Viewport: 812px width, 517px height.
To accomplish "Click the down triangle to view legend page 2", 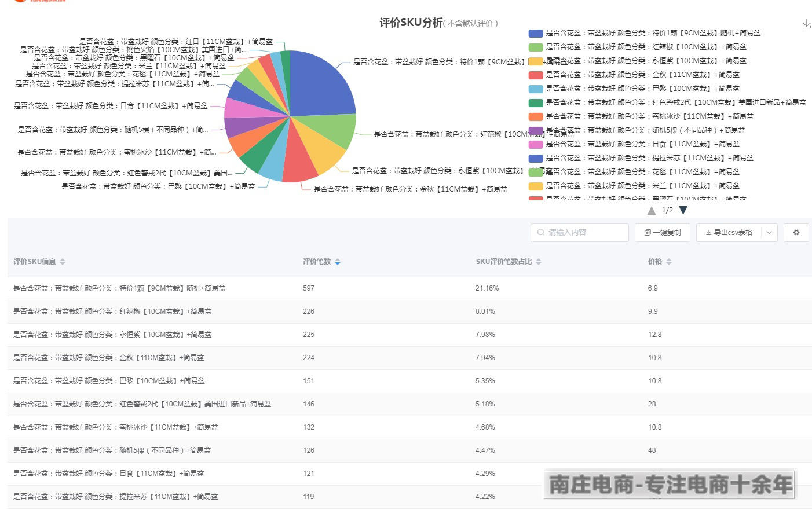I will (x=683, y=210).
